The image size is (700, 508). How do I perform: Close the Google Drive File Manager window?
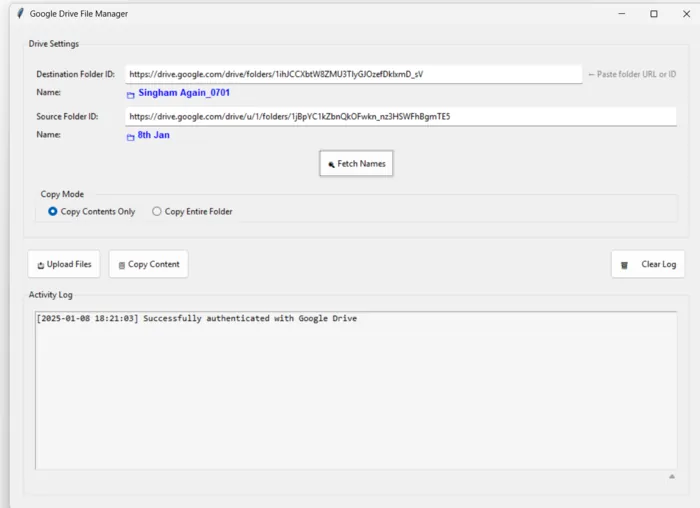[x=687, y=14]
